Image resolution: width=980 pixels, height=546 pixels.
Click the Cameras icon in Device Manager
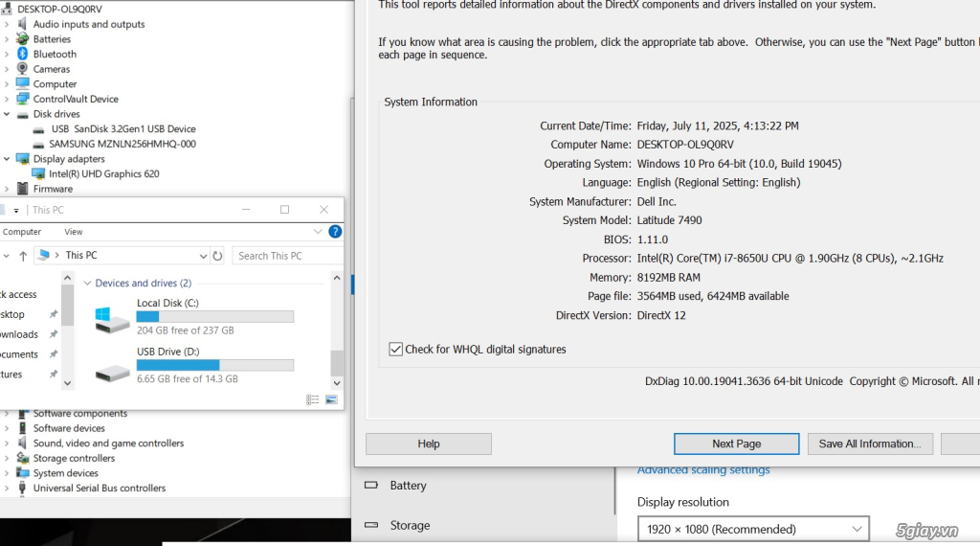[23, 69]
